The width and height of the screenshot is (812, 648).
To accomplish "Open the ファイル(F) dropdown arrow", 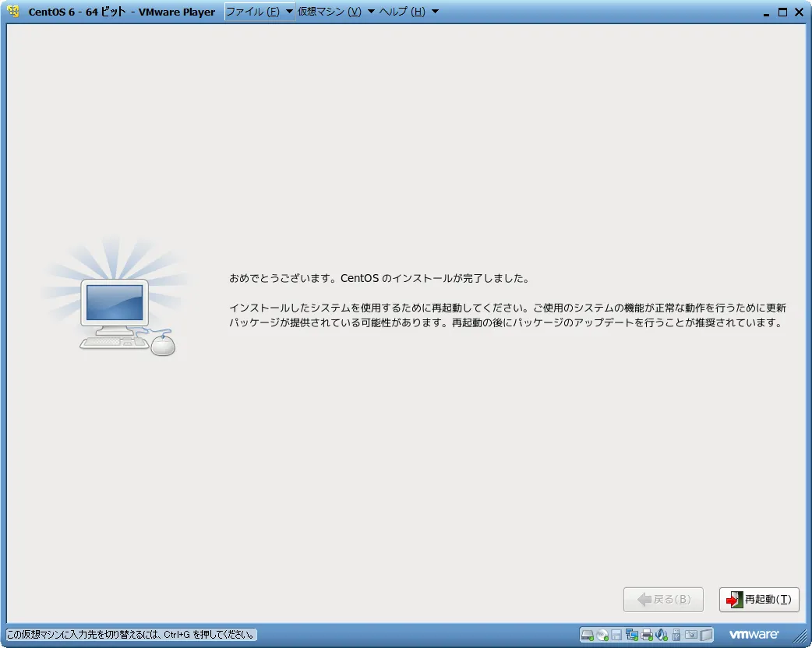I will pyautogui.click(x=289, y=12).
